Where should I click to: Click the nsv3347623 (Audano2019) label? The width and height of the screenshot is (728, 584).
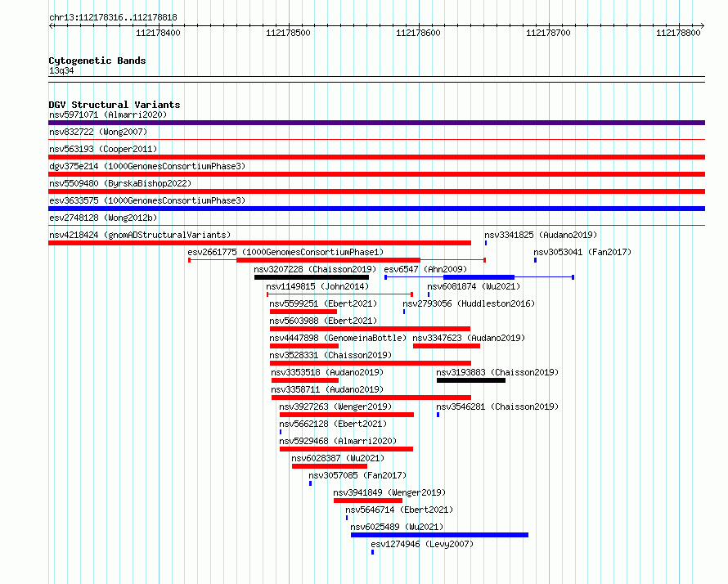click(469, 338)
